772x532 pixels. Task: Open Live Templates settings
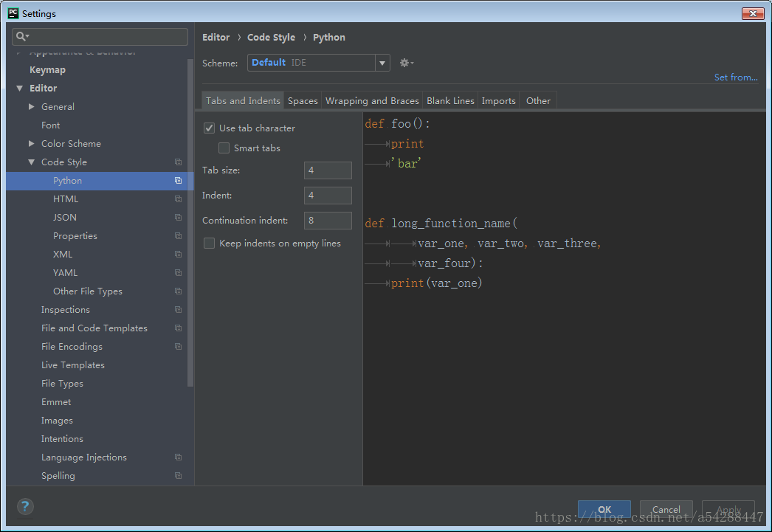[x=73, y=365]
